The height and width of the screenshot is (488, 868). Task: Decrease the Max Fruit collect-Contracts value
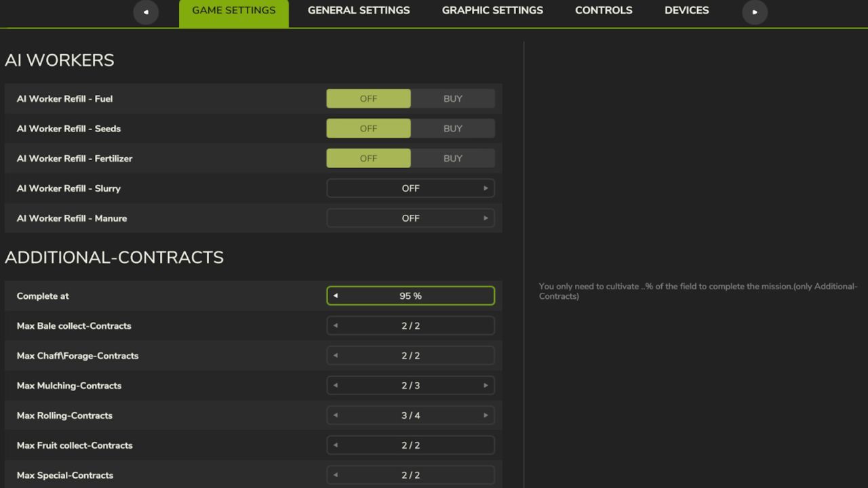click(335, 445)
